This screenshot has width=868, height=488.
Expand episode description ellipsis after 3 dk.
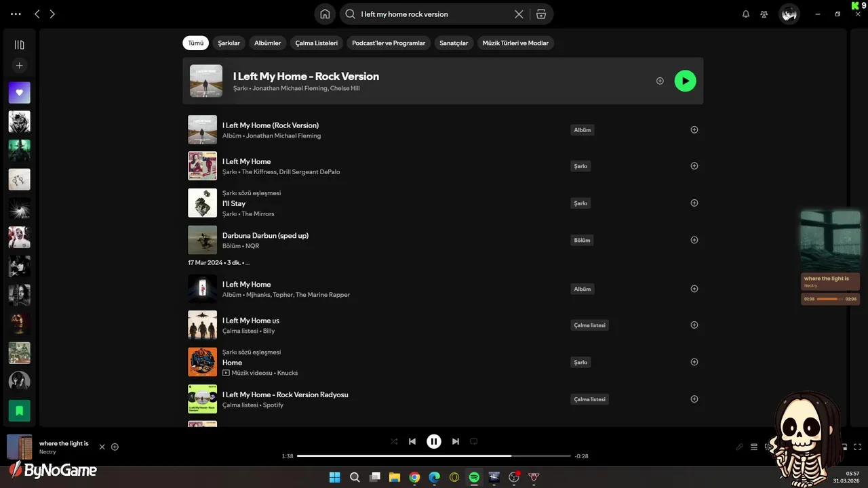pos(248,262)
